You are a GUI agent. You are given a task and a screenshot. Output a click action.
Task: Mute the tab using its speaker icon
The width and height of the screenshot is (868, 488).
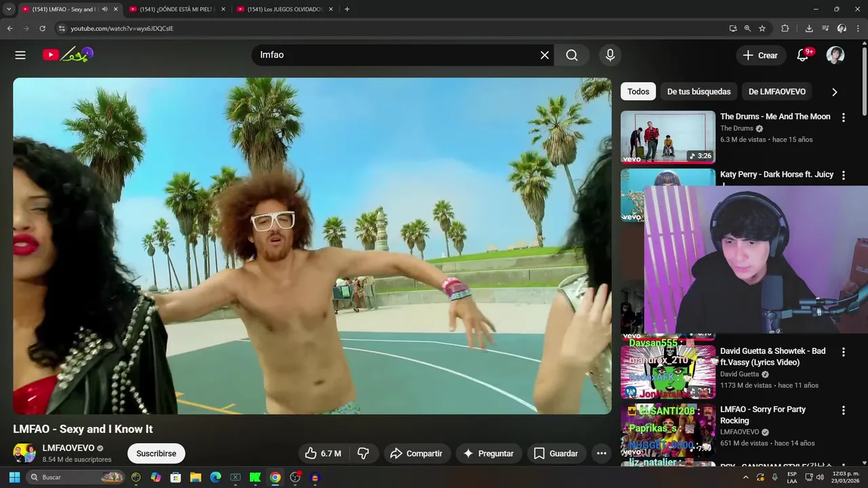click(104, 9)
